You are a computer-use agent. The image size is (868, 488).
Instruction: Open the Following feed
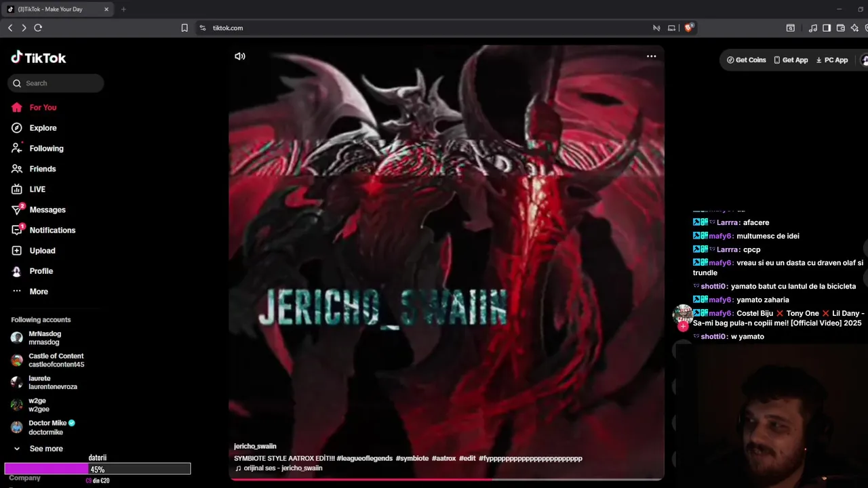click(x=46, y=148)
